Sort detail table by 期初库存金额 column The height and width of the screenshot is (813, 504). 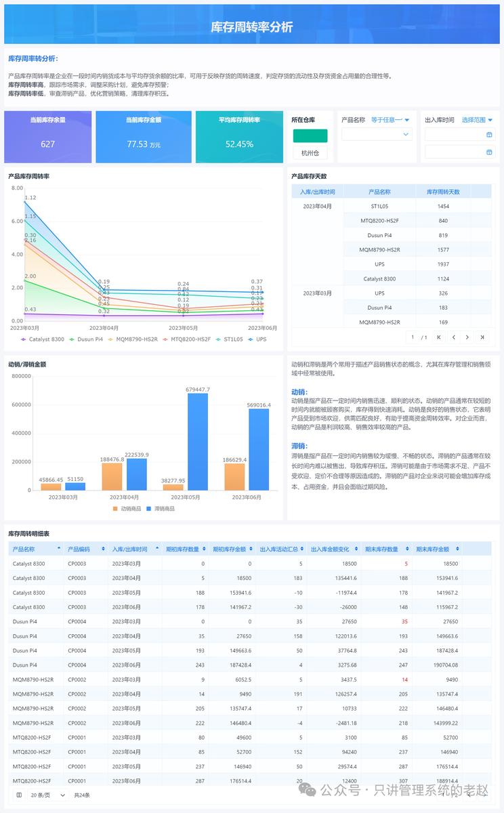pos(249,549)
